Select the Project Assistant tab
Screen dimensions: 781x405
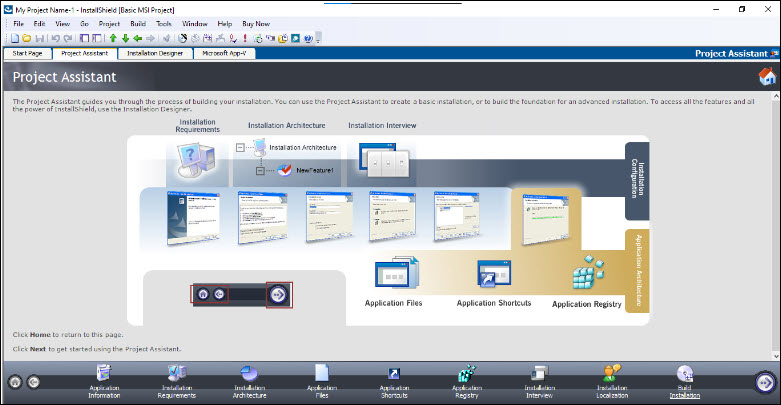pyautogui.click(x=85, y=53)
